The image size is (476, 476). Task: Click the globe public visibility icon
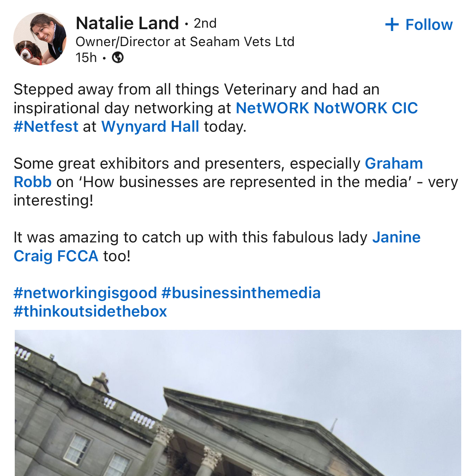(x=118, y=58)
